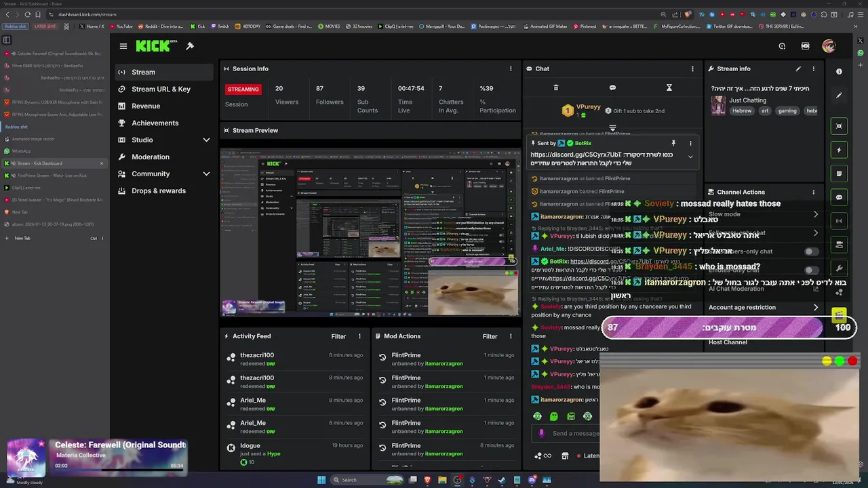Expand the Studio sidebar section
The width and height of the screenshot is (868, 488).
coord(206,140)
